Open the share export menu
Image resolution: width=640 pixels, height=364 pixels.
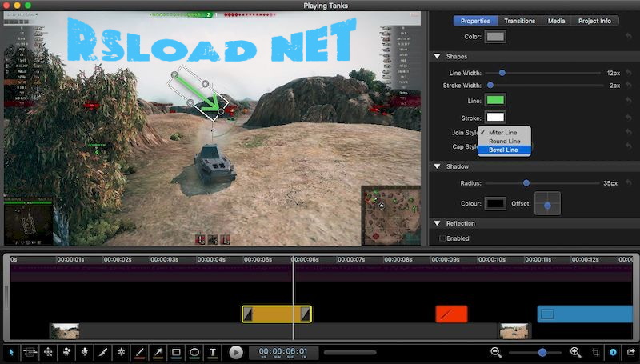(x=631, y=352)
